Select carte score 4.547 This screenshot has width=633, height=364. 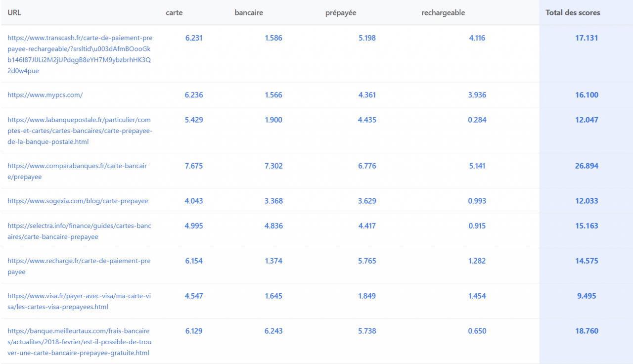pyautogui.click(x=194, y=296)
